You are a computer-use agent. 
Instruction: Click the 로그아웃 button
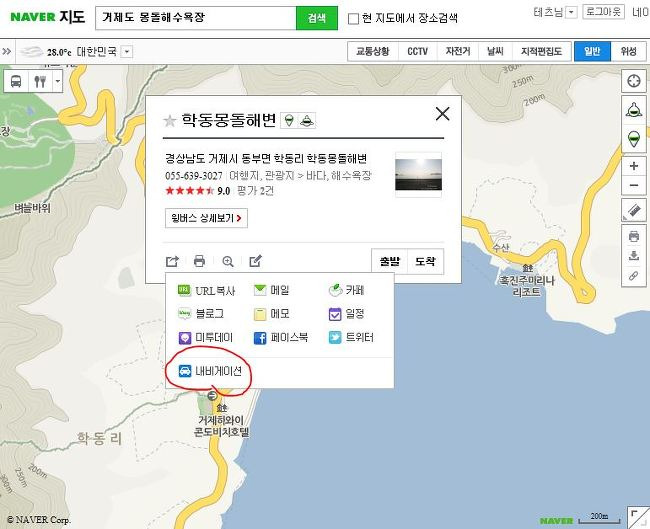tap(603, 12)
